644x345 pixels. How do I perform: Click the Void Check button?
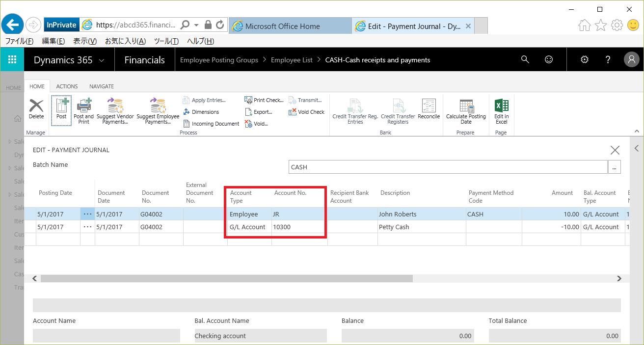click(x=306, y=112)
